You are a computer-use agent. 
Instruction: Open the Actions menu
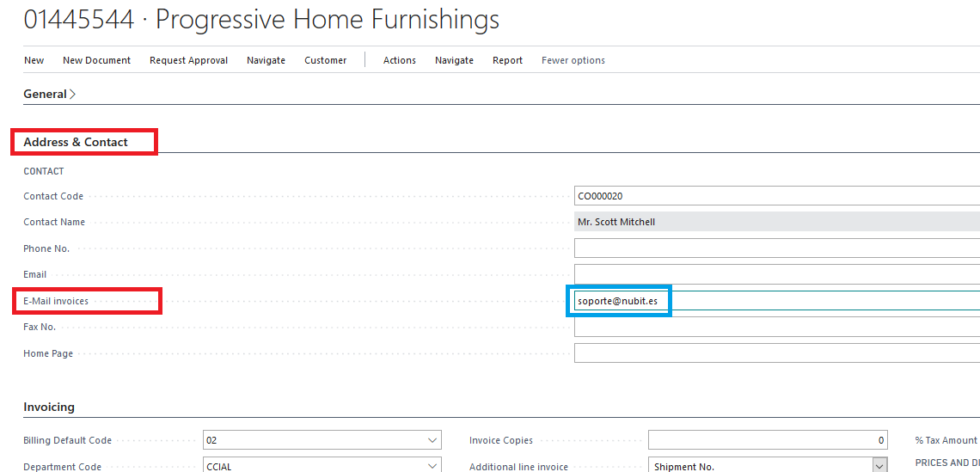pos(400,60)
